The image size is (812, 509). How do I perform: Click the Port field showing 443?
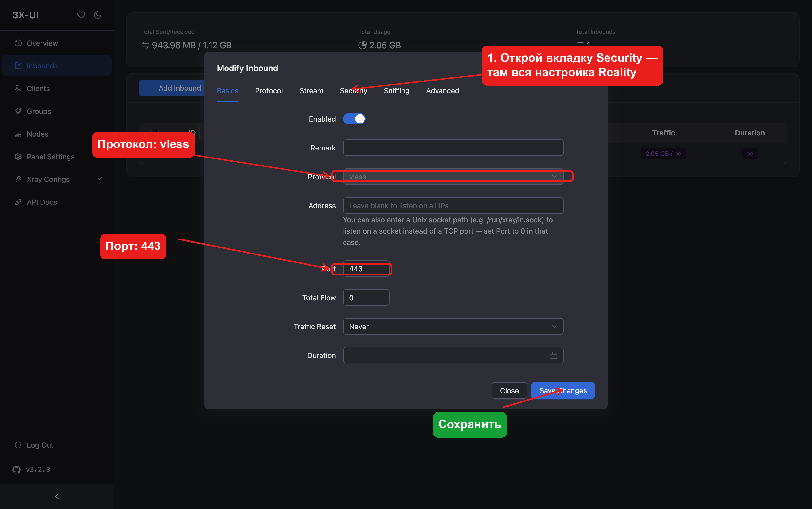tap(366, 269)
